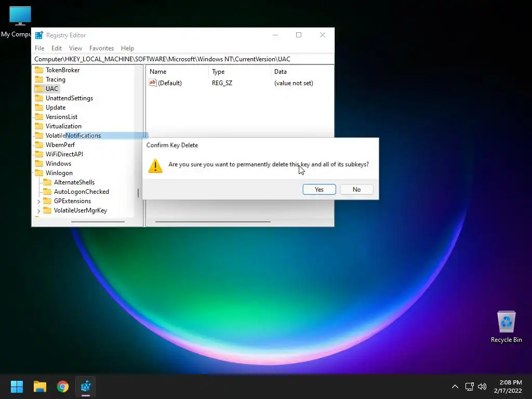Screen dimensions: 532x399
Task: Click the tree pane vertical scrollbar thumb
Action: pos(138,193)
